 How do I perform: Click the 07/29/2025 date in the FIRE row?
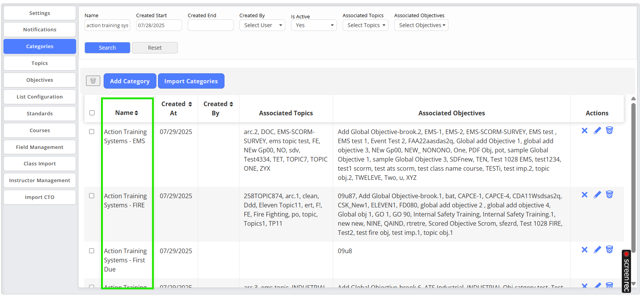tap(176, 196)
